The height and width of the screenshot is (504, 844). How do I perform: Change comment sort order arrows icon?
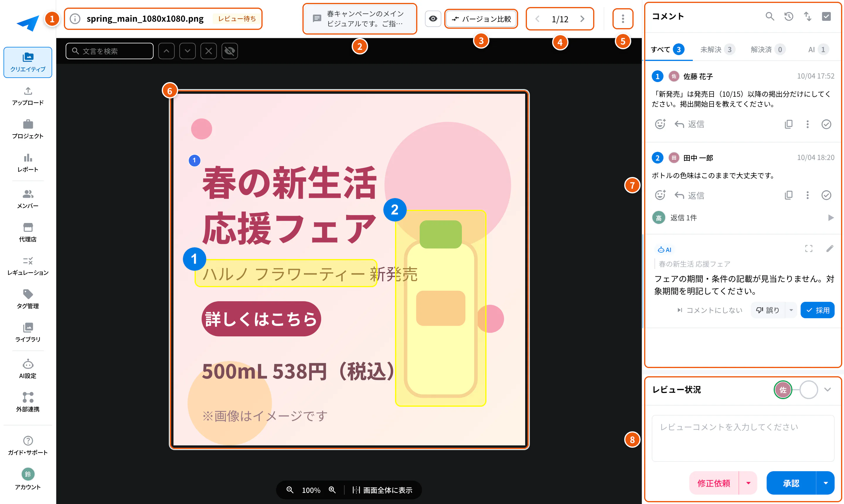point(807,16)
